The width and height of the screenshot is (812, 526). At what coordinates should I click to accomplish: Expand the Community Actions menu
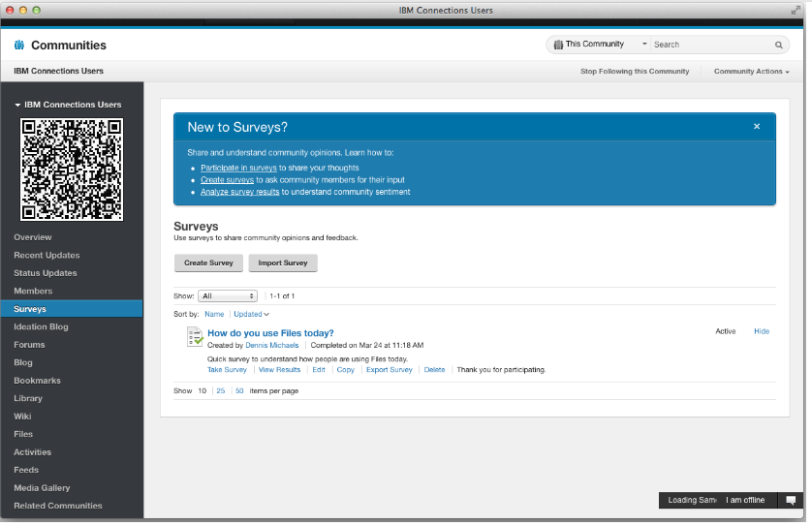[x=751, y=72]
